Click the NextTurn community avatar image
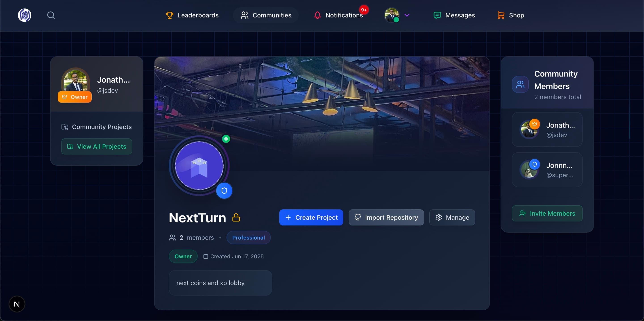The height and width of the screenshot is (321, 644). [199, 166]
